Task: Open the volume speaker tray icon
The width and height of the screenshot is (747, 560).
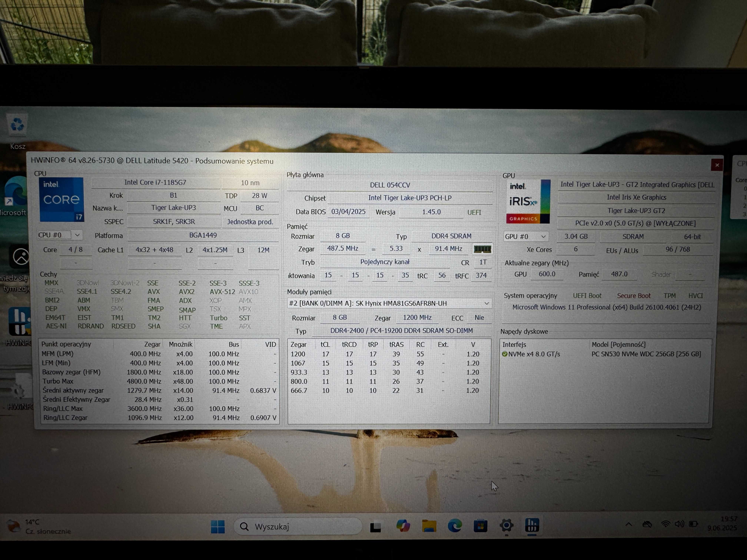Action: pyautogui.click(x=679, y=524)
